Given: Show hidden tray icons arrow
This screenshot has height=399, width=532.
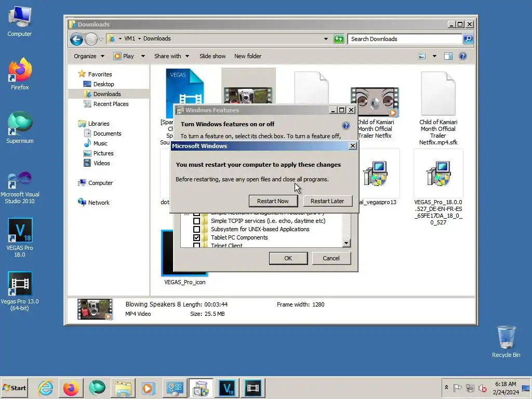Looking at the screenshot, I should [x=446, y=388].
